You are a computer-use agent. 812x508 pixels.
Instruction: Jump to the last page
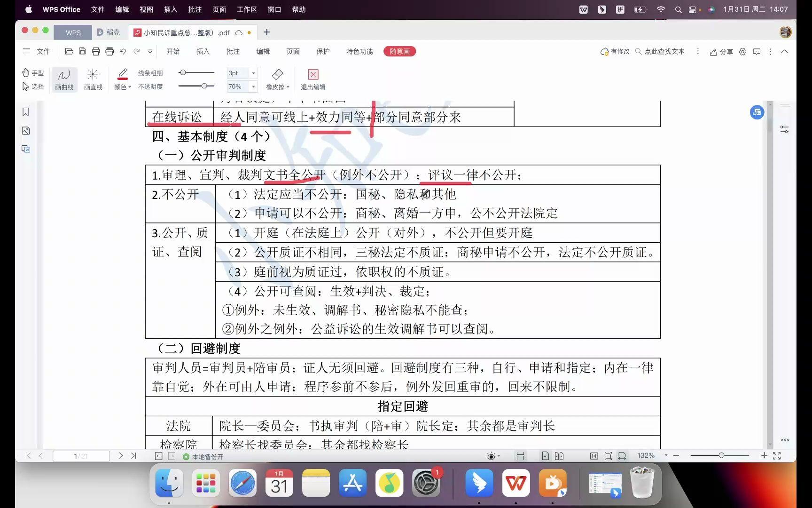133,456
